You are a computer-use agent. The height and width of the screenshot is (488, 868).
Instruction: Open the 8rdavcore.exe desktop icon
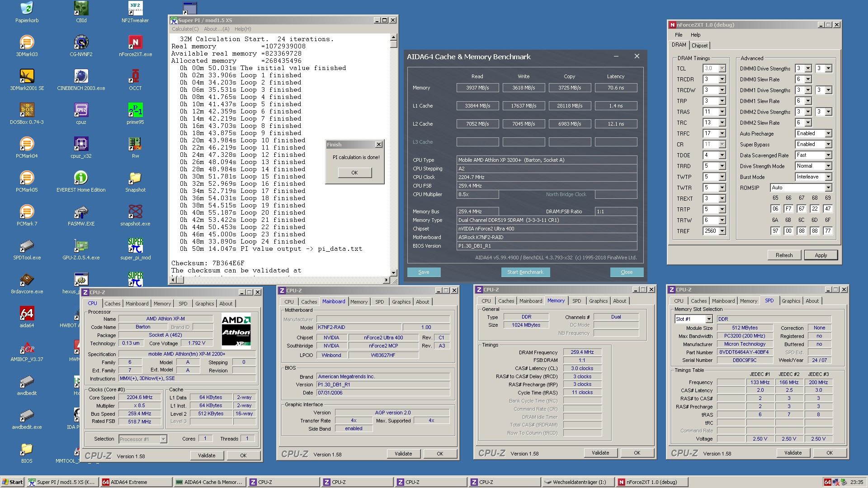(x=27, y=283)
